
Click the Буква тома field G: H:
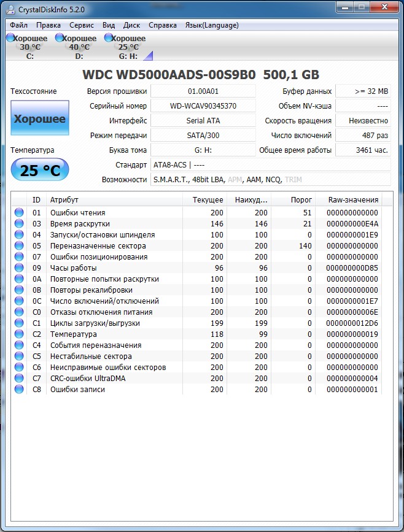203,150
